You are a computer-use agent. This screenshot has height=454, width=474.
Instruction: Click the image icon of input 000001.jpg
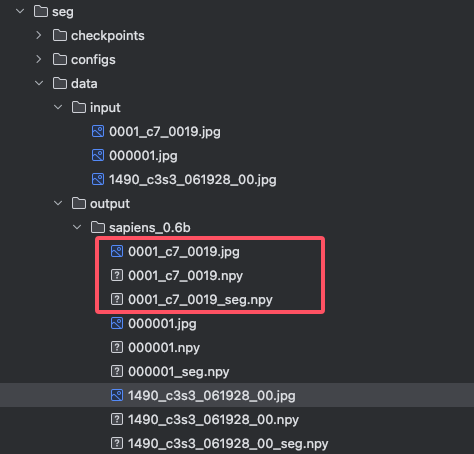coord(98,155)
